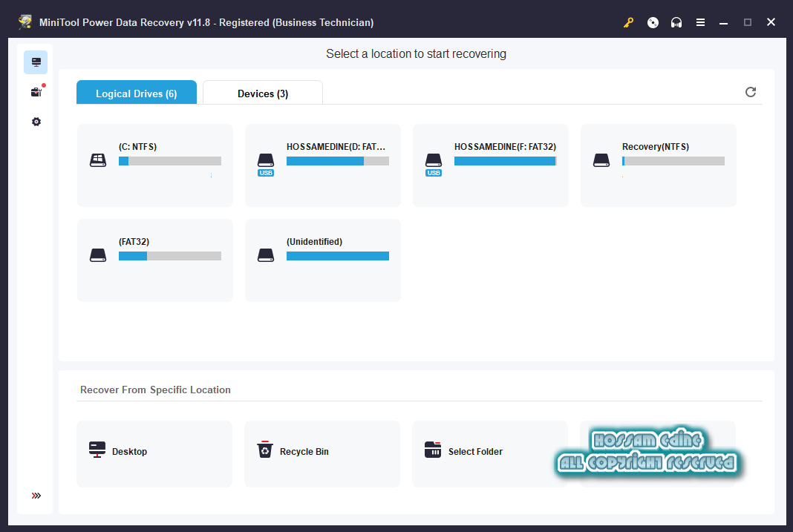Minimize the MiniTool window
Screen dimensions: 793x532
[x=724, y=23]
